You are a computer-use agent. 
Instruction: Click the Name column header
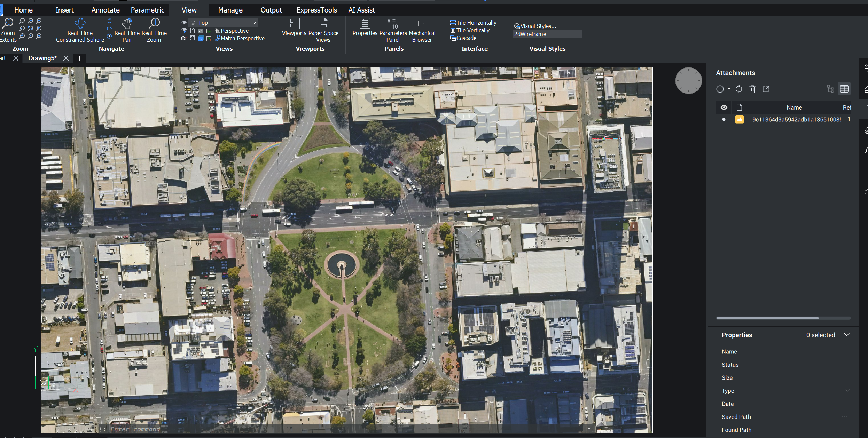[794, 107]
